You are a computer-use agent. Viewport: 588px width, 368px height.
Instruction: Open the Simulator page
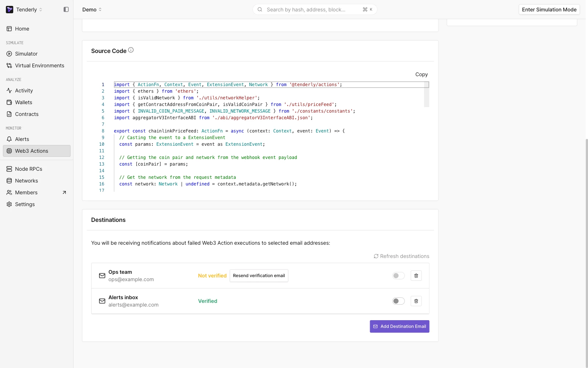coord(36,54)
